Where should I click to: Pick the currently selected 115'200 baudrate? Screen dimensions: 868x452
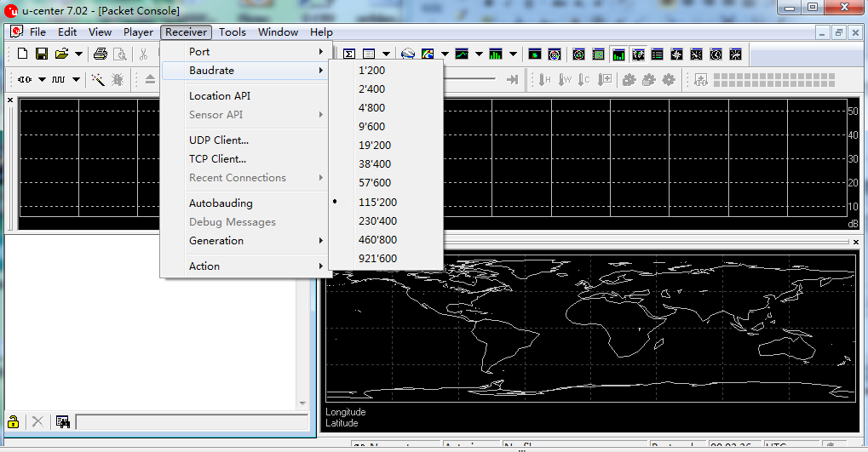386,203
